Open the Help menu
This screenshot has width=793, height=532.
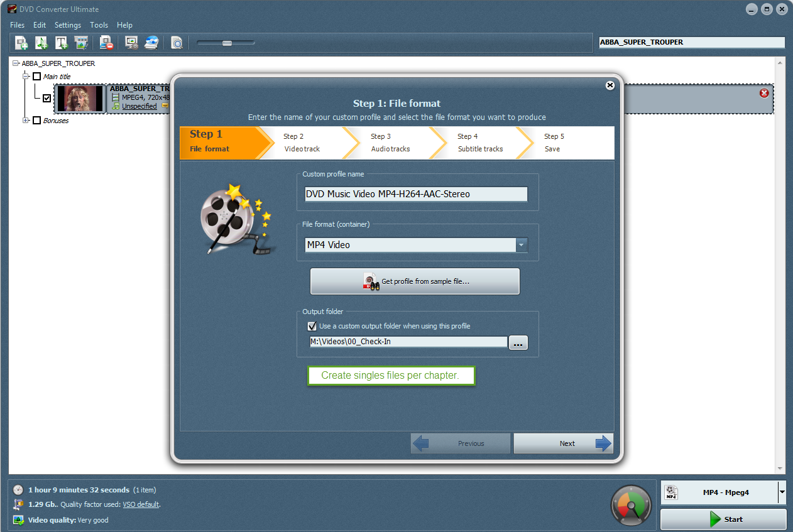click(x=124, y=25)
